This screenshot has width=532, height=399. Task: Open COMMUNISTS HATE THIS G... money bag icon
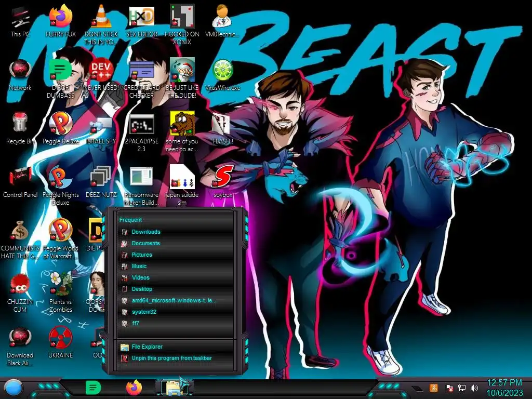click(x=20, y=240)
